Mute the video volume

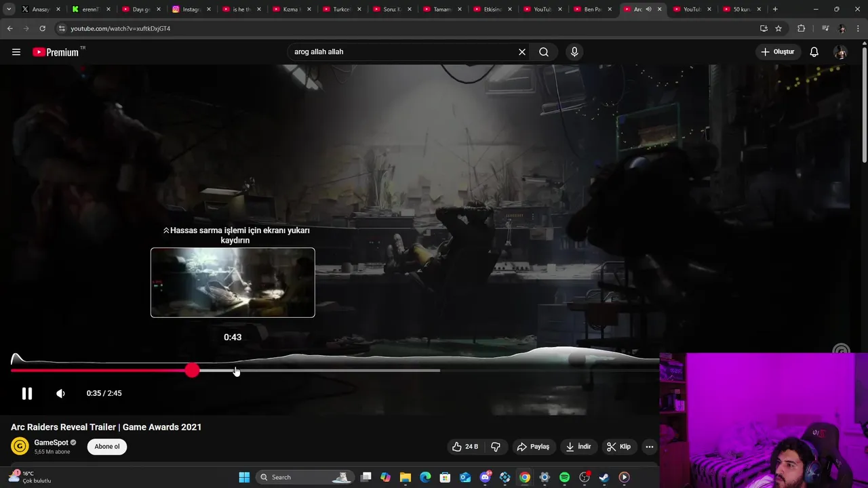(x=60, y=393)
